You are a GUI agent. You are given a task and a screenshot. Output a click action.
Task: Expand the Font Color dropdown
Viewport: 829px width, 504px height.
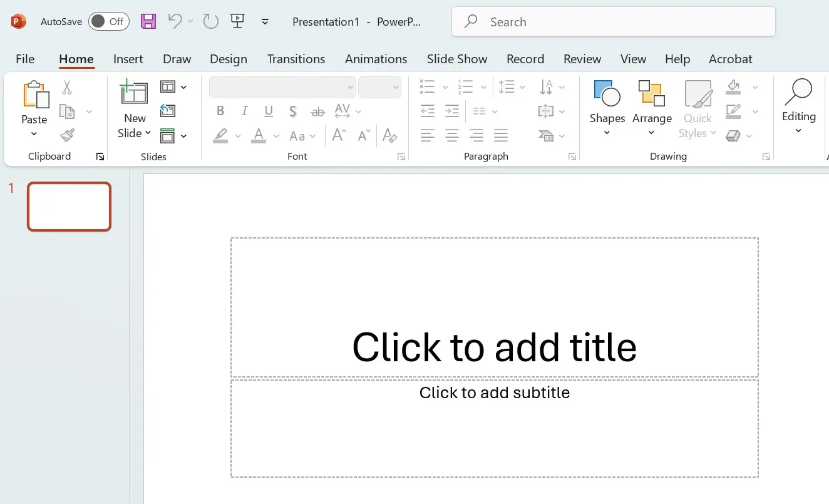tap(275, 135)
